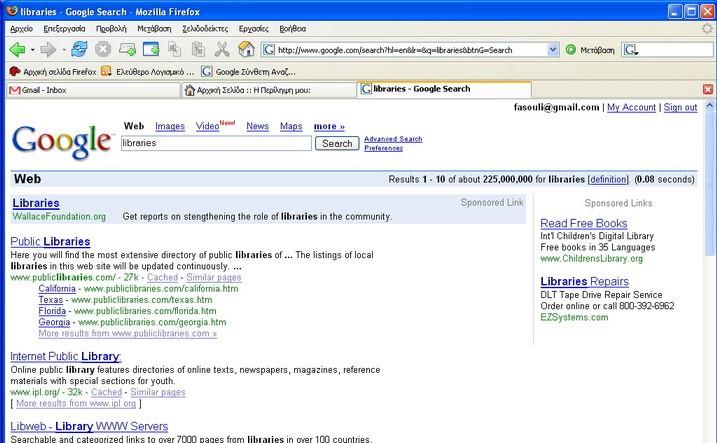Open the Georgia sublink
Image resolution: width=717 pixels, height=443 pixels.
click(x=54, y=322)
